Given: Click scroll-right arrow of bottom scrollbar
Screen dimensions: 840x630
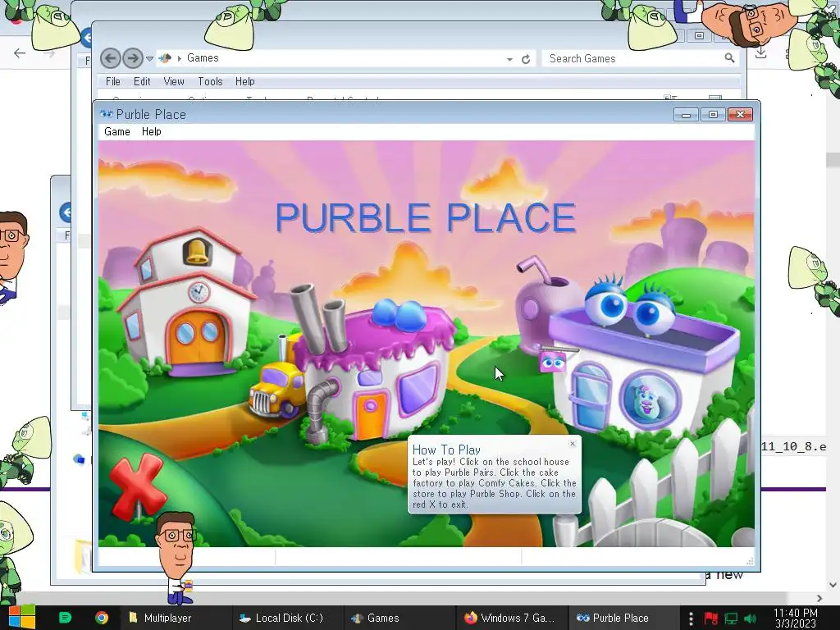Looking at the screenshot, I should [x=819, y=598].
